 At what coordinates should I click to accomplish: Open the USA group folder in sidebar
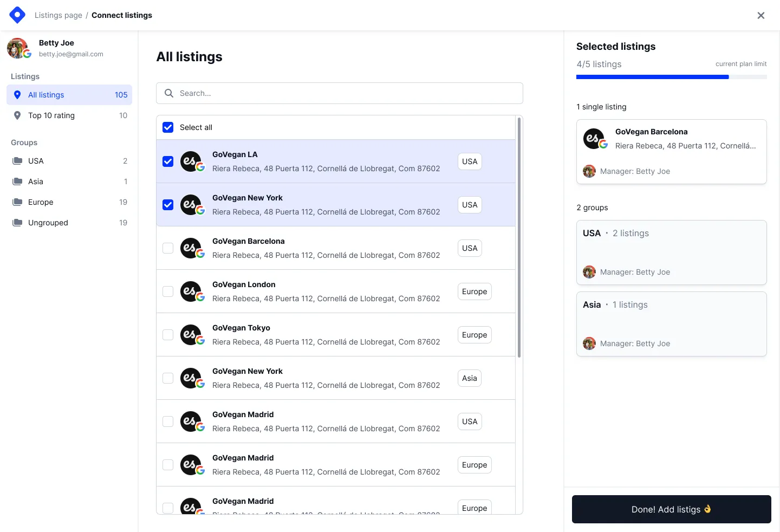pyautogui.click(x=36, y=161)
